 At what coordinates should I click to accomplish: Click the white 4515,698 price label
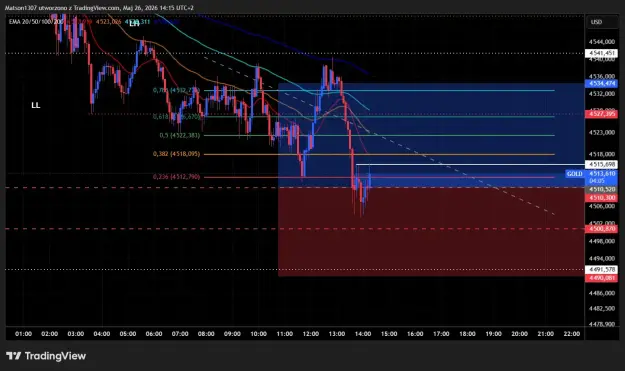(601, 164)
